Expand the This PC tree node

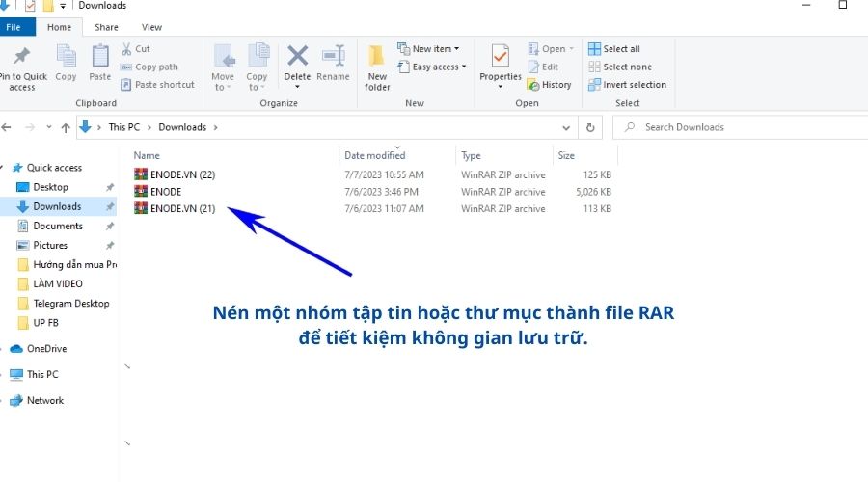coord(5,375)
